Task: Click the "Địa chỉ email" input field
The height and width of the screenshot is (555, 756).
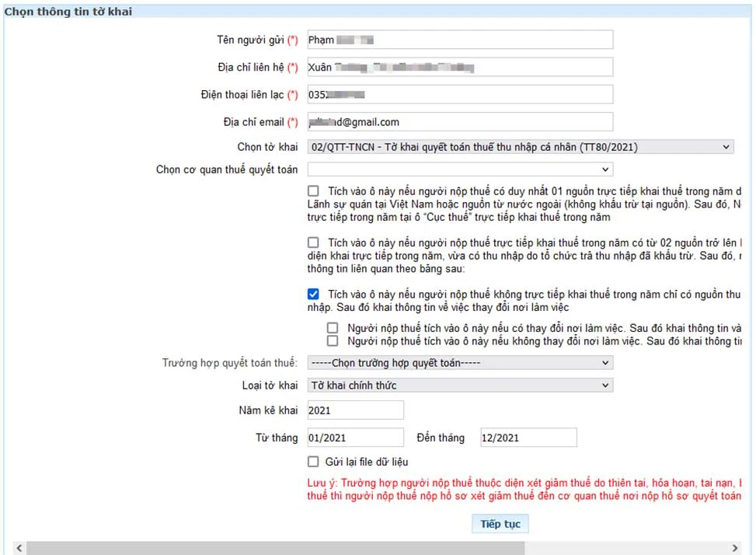Action: pos(458,121)
